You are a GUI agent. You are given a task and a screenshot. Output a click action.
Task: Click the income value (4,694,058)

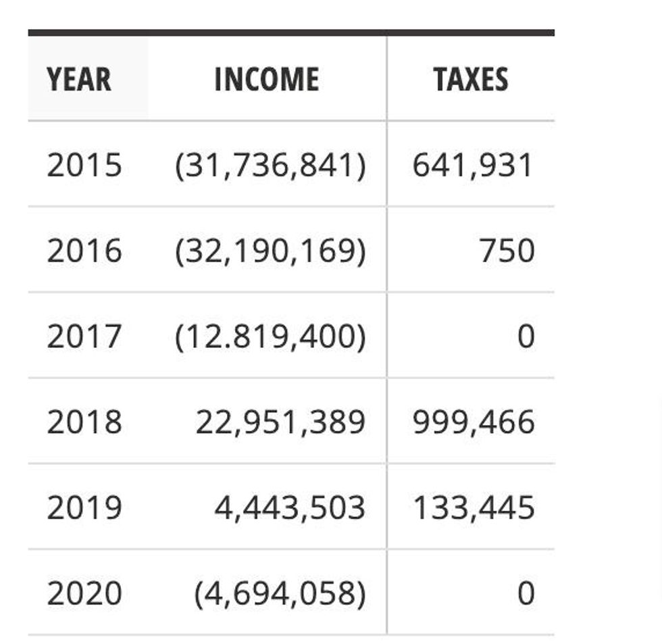click(280, 594)
